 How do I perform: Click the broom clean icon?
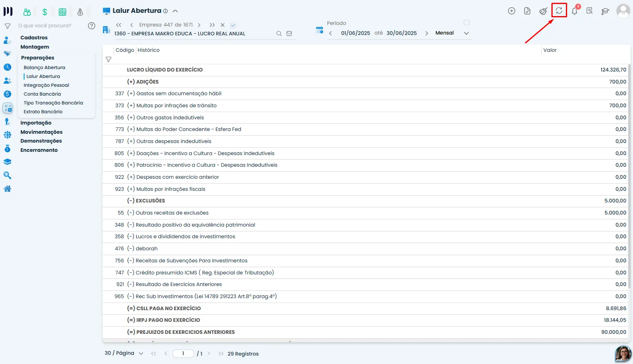click(x=543, y=11)
